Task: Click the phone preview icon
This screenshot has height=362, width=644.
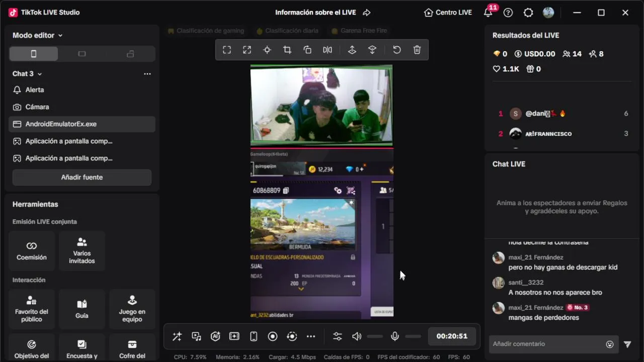Action: [254, 336]
